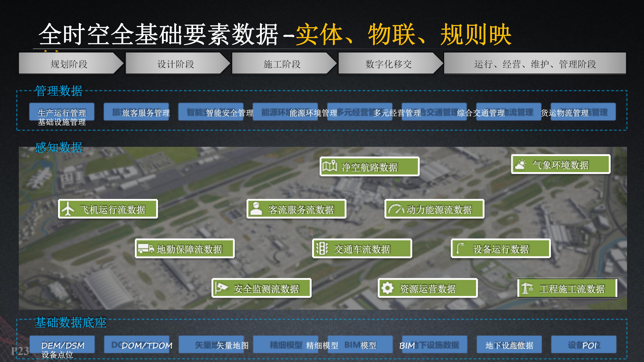Select the 施工阶段 phase arrow
This screenshot has height=362, width=644.
284,63
